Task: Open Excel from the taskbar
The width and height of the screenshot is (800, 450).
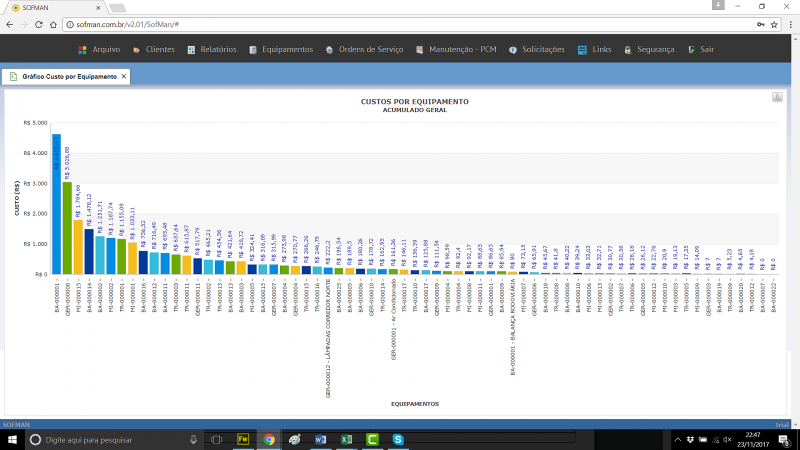Action: pyautogui.click(x=345, y=439)
